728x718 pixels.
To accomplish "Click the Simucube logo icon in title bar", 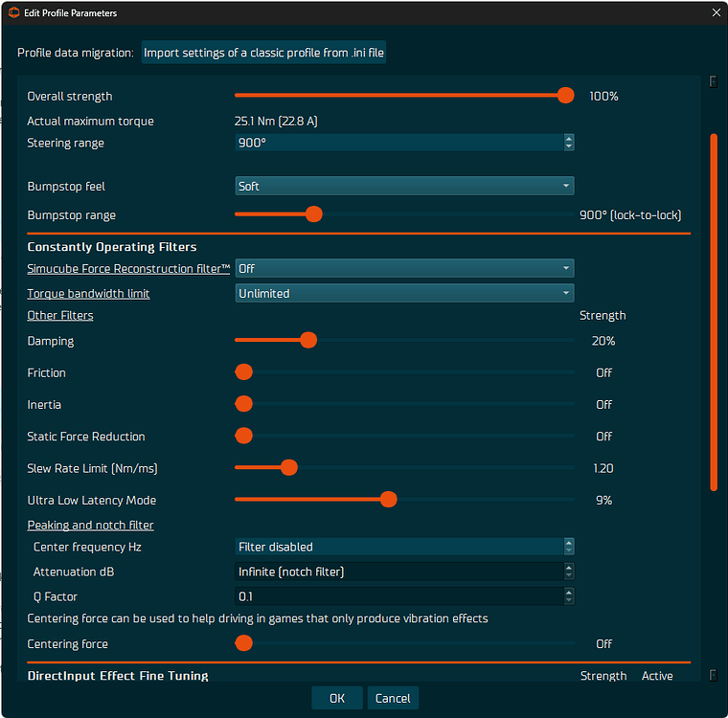I will click(13, 12).
